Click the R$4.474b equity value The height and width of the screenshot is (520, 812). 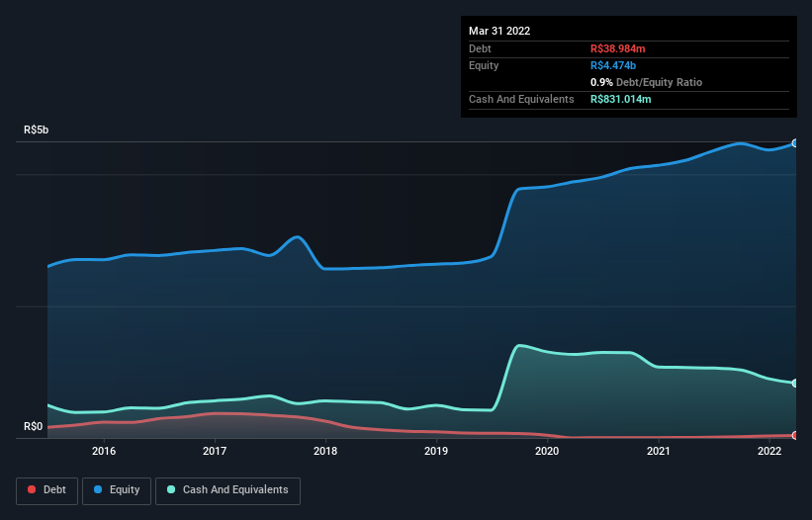pos(613,65)
